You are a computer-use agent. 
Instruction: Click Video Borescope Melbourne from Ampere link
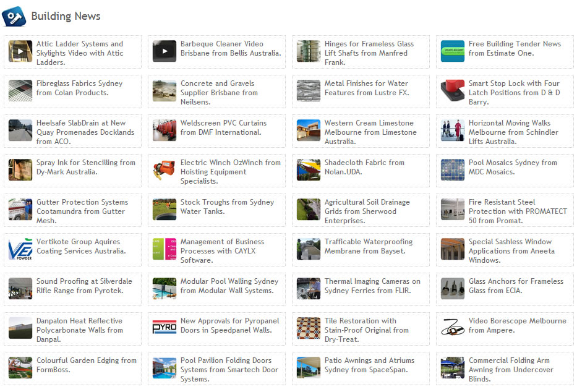click(518, 325)
